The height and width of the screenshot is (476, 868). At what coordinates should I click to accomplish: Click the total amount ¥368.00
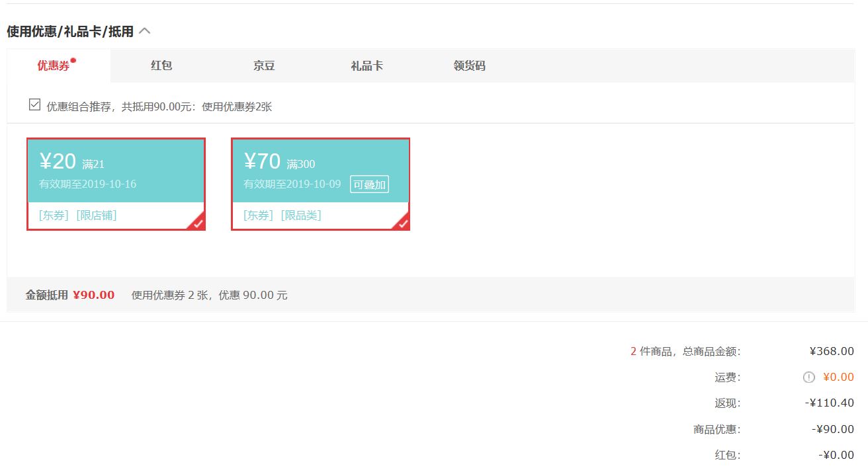(x=832, y=351)
